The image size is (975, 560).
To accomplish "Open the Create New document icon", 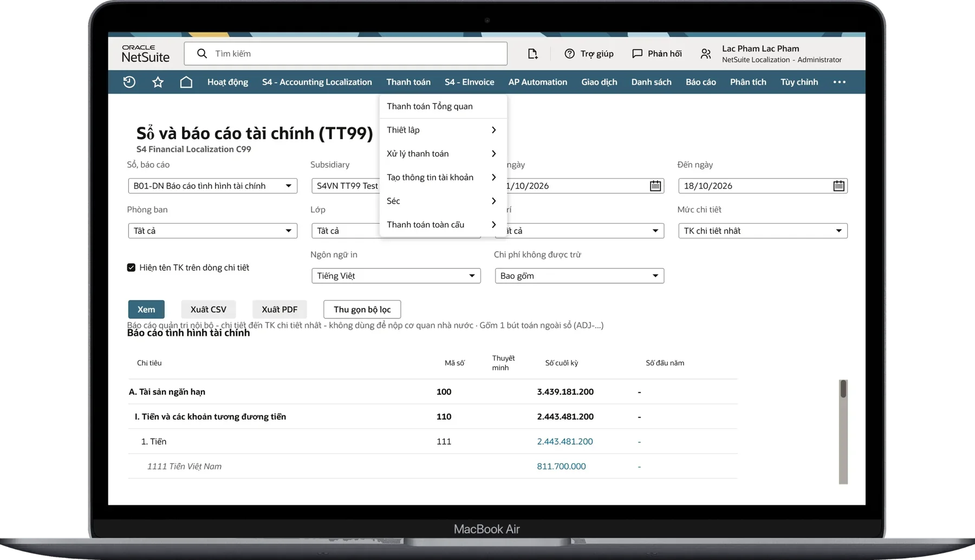I will [532, 54].
